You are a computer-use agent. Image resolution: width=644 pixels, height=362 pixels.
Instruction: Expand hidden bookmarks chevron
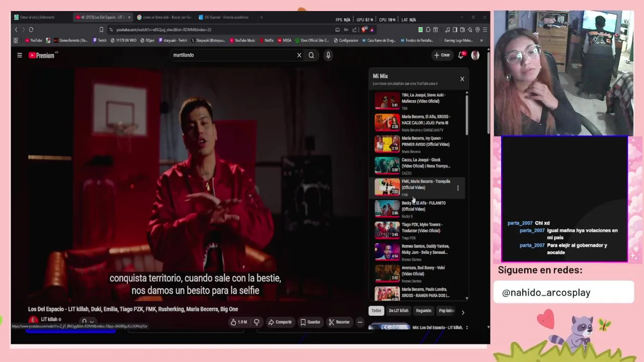(481, 40)
